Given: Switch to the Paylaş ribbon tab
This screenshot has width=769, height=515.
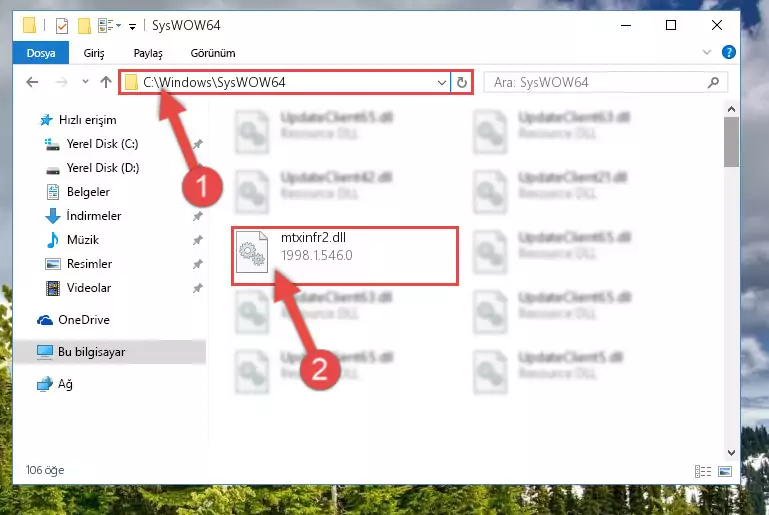Looking at the screenshot, I should pyautogui.click(x=148, y=53).
